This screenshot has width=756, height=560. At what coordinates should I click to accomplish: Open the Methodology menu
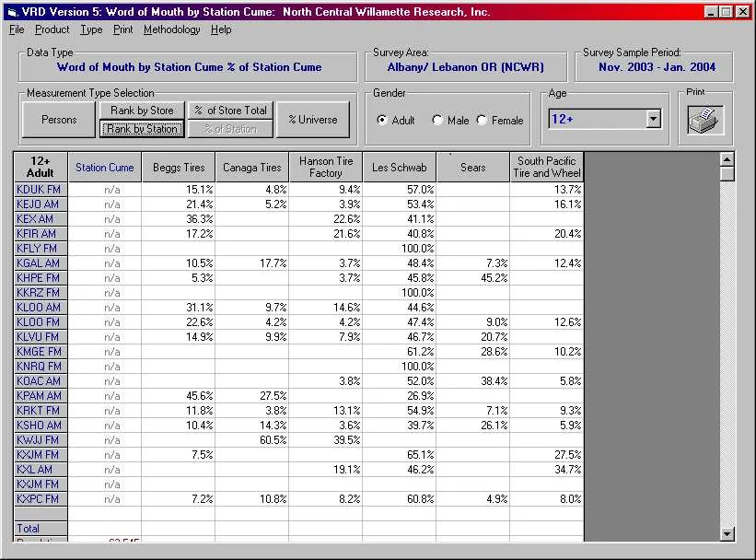171,29
